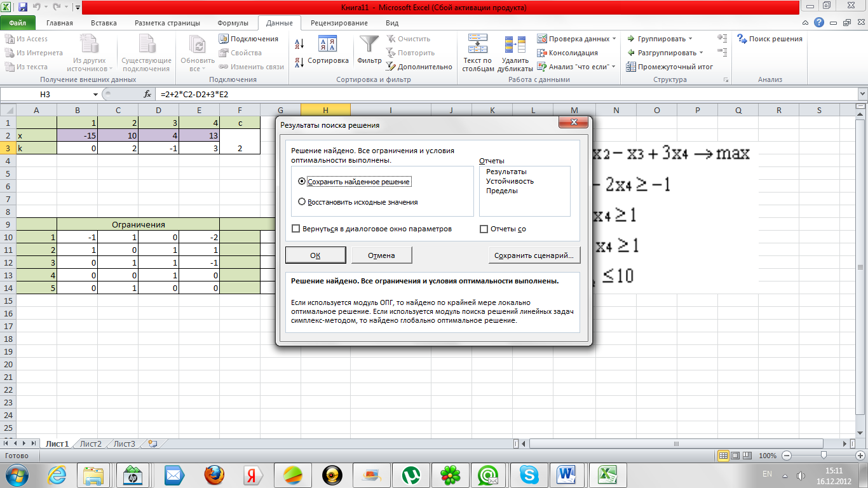Select Восстановить исходные значения option
Image resolution: width=868 pixels, height=488 pixels.
tap(358, 202)
